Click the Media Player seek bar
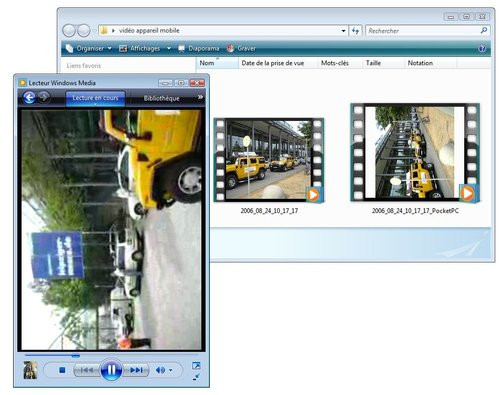The image size is (500, 395). (111, 356)
